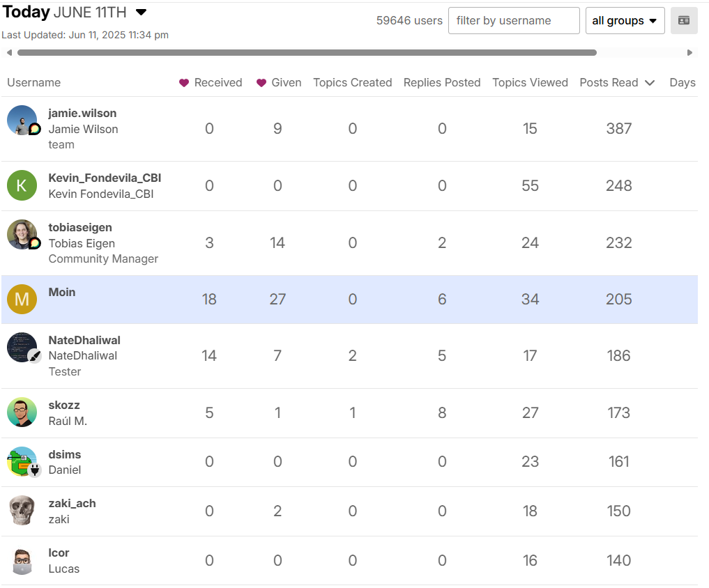Click the heart icon beside Received
The width and height of the screenshot is (709, 588).
183,83
